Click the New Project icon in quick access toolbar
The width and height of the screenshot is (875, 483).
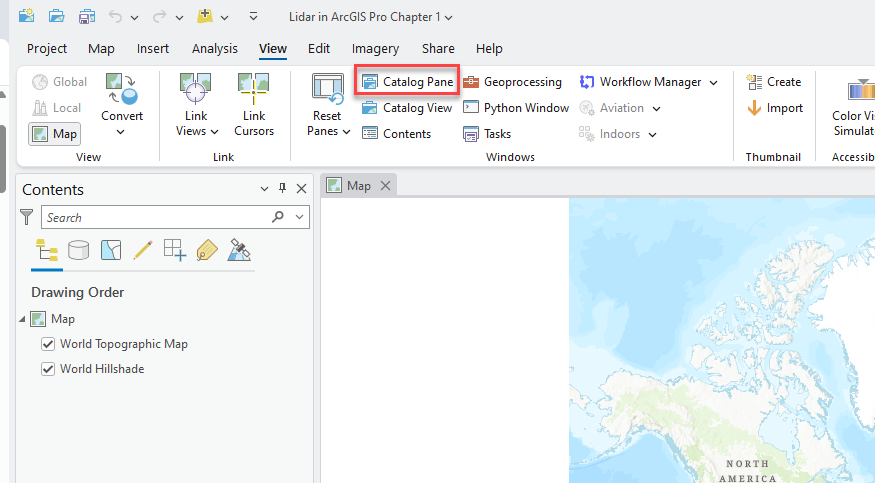tap(27, 16)
